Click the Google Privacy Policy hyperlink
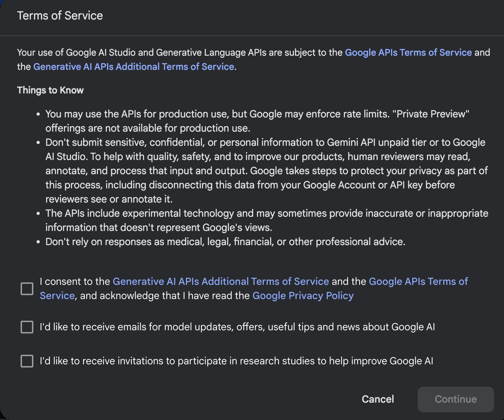 [302, 295]
